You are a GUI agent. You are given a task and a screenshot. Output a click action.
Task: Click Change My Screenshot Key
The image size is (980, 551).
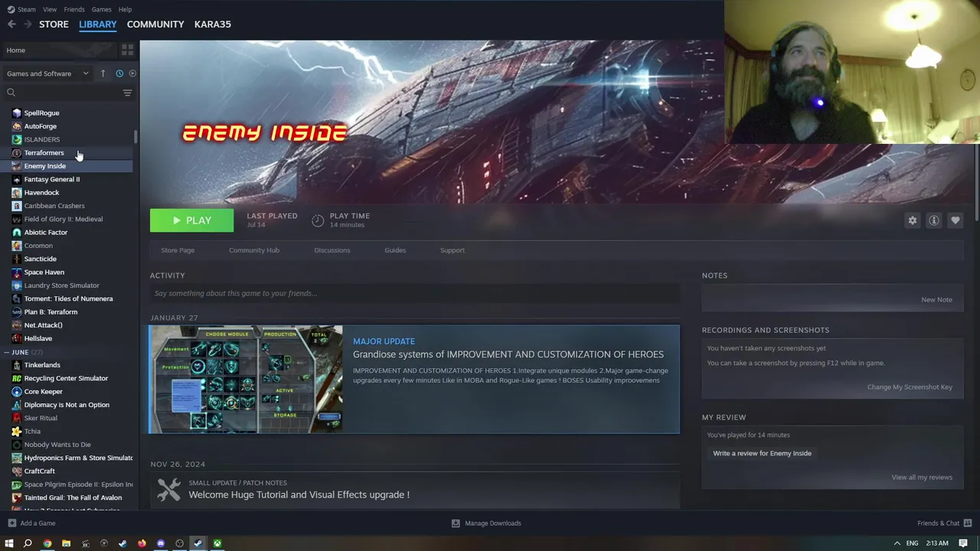pos(910,386)
